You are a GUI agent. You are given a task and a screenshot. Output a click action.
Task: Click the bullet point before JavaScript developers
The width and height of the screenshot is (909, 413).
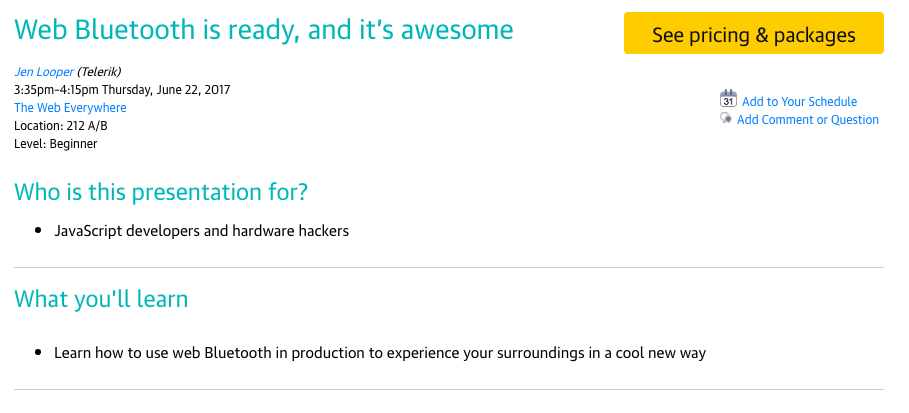(x=36, y=231)
